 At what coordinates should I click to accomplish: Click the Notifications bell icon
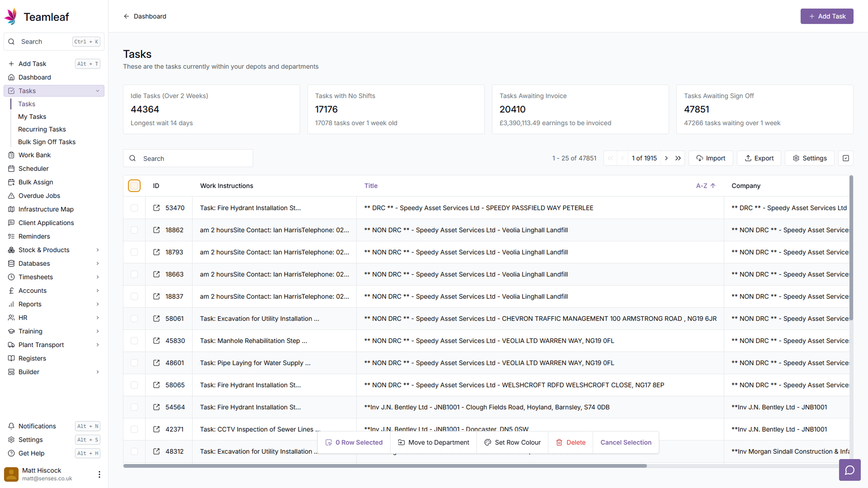[11, 426]
